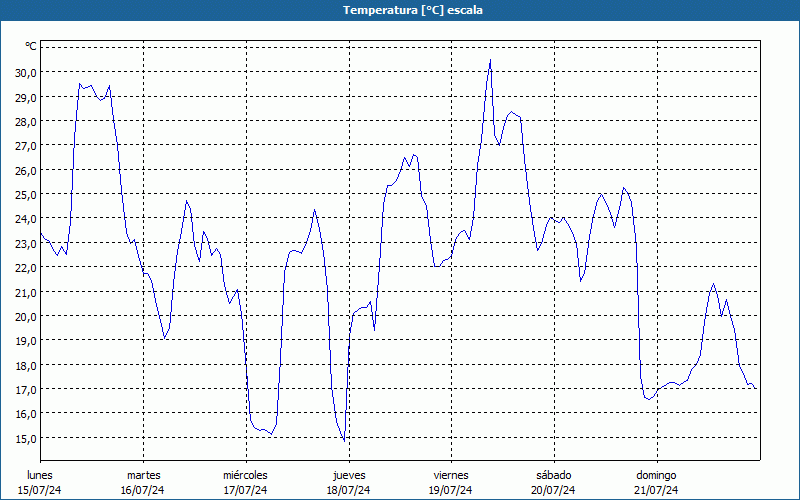Click the 21,0 y-axis value

[x=26, y=292]
